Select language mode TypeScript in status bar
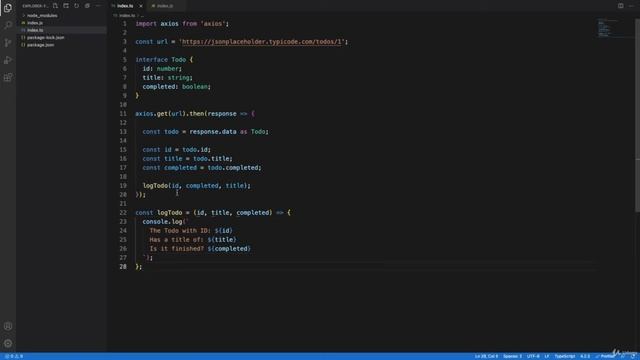640x360 pixels. click(564, 356)
